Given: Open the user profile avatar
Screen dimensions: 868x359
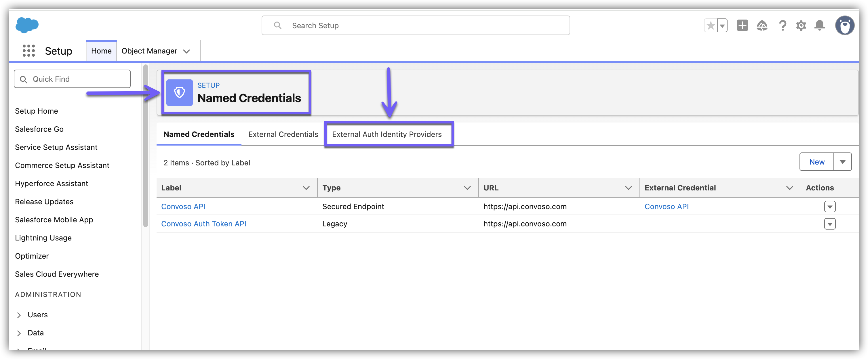Looking at the screenshot, I should [x=844, y=26].
